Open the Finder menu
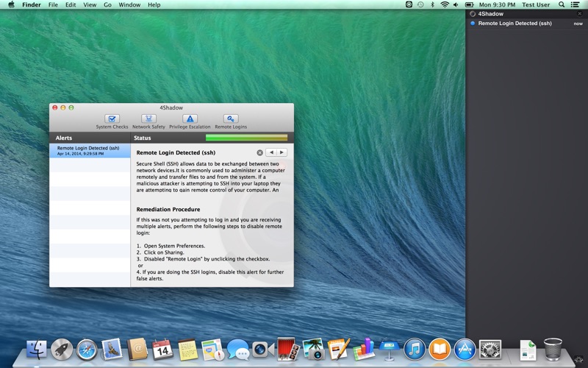The width and height of the screenshot is (588, 368). pos(32,4)
